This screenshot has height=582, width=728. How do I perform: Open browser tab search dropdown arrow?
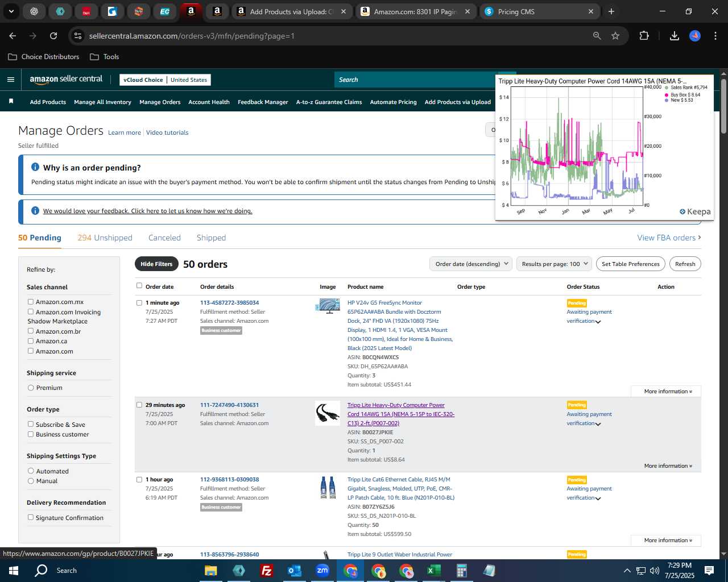click(x=11, y=11)
